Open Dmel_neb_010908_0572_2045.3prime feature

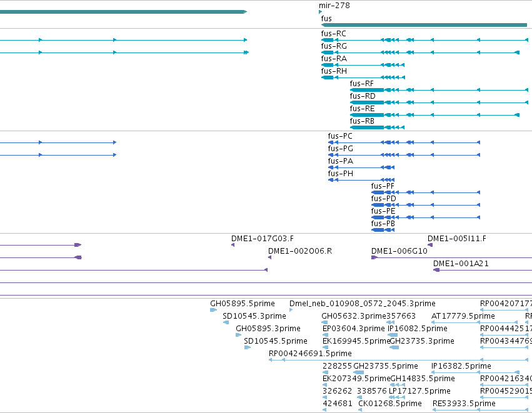(291, 309)
